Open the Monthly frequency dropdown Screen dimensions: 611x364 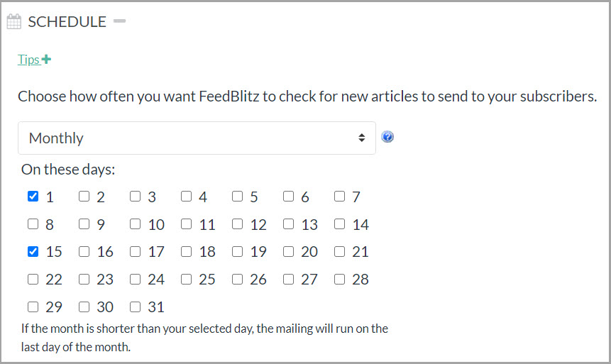coord(197,138)
